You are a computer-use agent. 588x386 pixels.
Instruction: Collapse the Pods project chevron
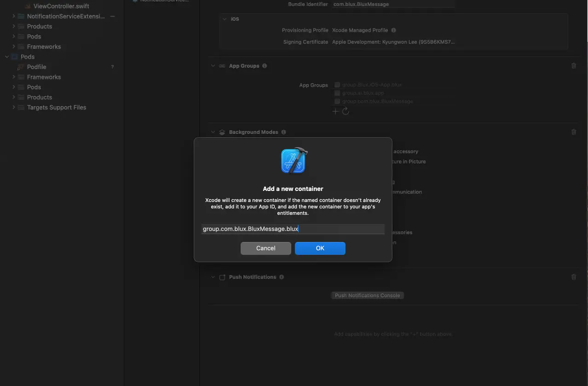coord(7,57)
